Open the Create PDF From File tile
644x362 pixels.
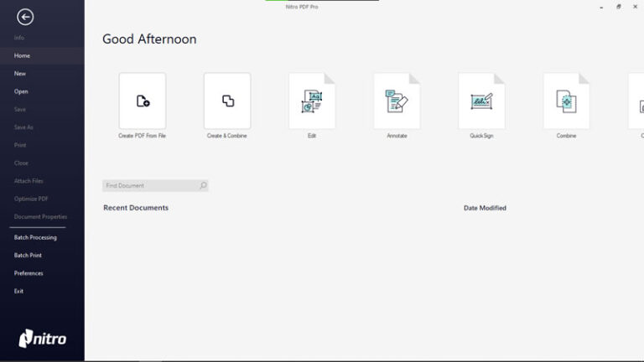143,101
